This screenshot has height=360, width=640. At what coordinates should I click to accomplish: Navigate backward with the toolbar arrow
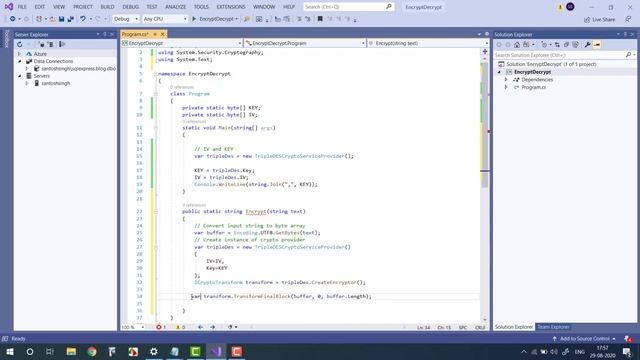[x=13, y=19]
